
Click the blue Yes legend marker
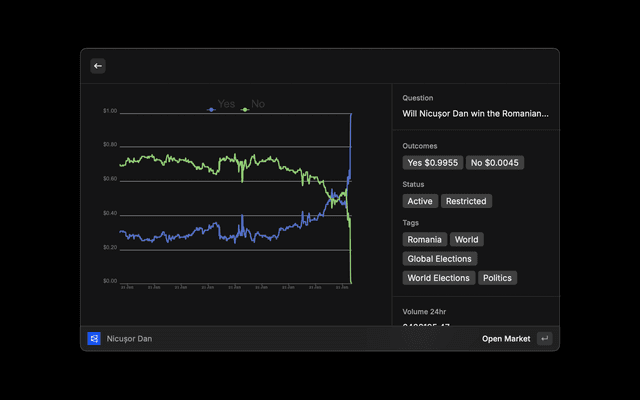point(211,105)
